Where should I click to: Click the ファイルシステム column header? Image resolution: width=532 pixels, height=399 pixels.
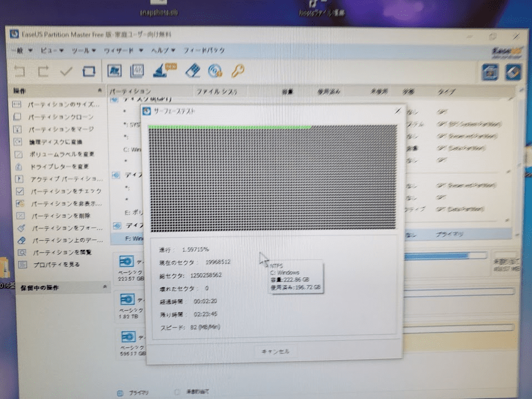[217, 92]
